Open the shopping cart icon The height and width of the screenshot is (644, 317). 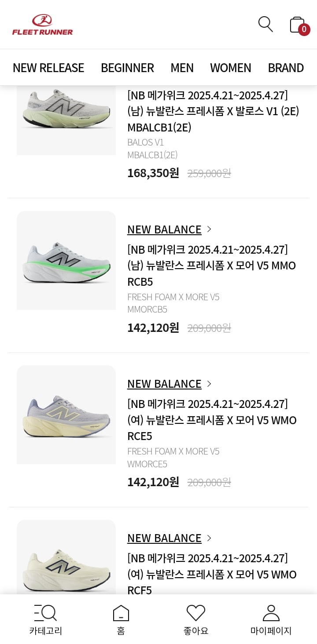tap(297, 25)
